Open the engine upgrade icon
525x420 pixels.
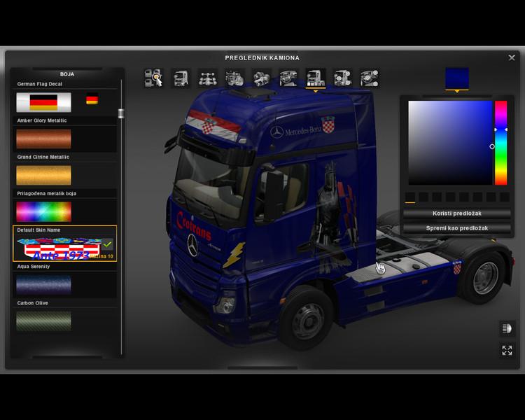pos(234,78)
